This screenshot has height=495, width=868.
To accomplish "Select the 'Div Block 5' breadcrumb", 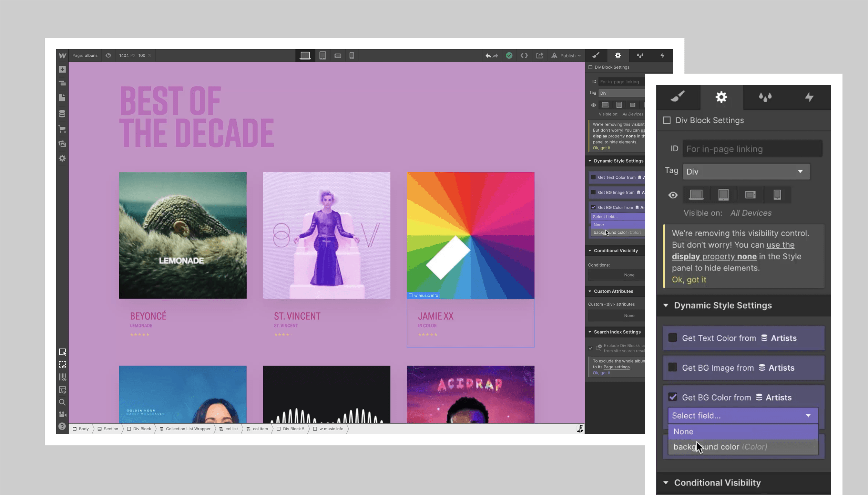I will pyautogui.click(x=290, y=429).
